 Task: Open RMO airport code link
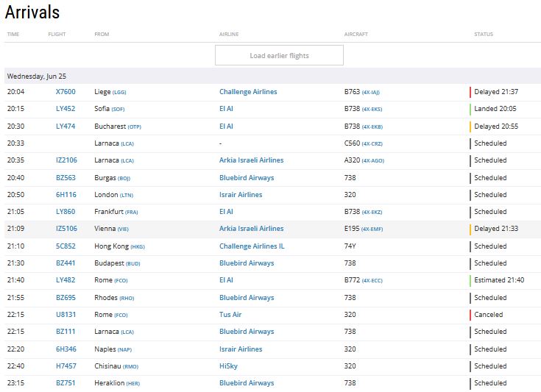tap(131, 366)
